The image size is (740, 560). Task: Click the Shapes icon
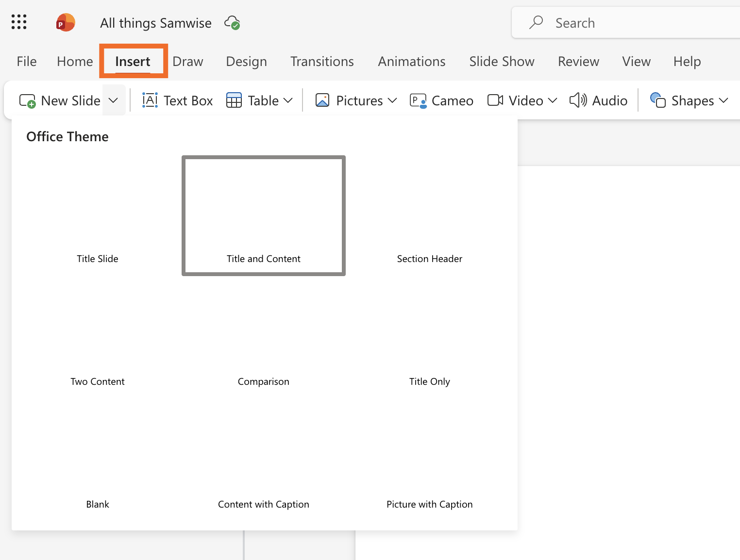coord(657,100)
